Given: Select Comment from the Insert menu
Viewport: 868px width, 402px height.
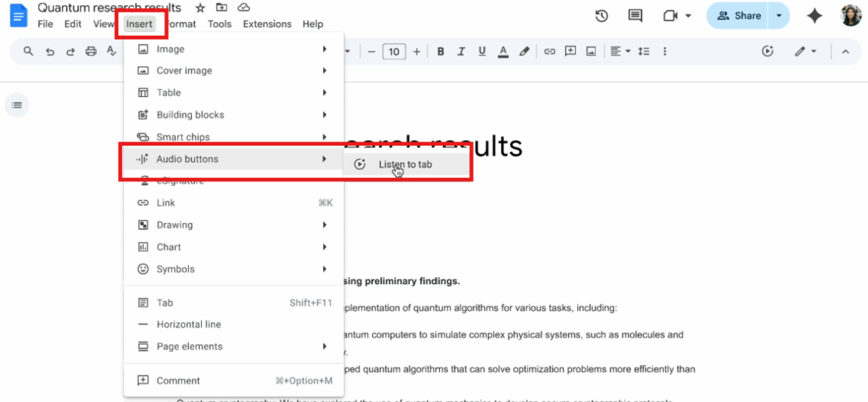Looking at the screenshot, I should (x=234, y=380).
